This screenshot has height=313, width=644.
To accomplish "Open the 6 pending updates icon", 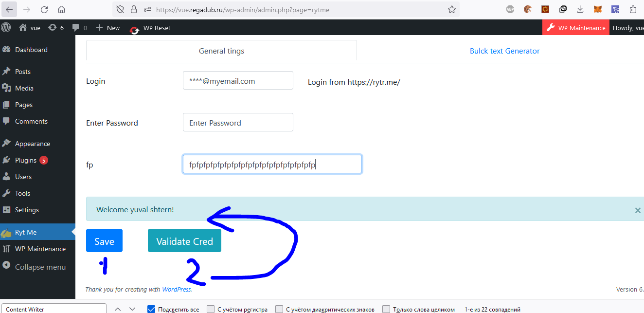I will [56, 28].
